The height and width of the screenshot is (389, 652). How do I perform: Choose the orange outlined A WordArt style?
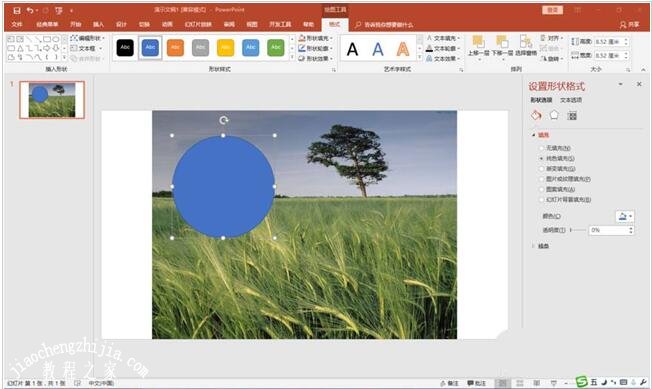click(403, 49)
